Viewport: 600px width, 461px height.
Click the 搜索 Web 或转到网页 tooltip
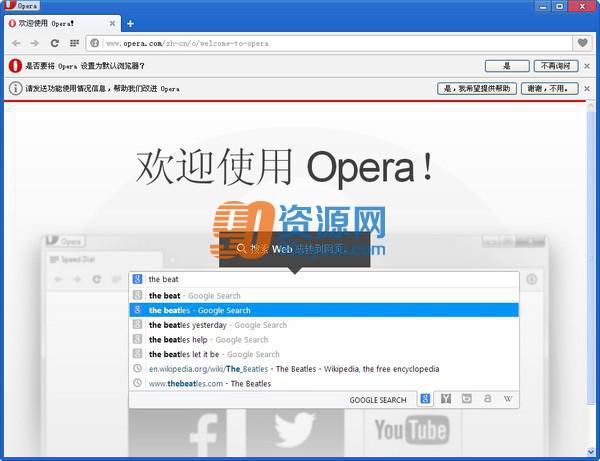[294, 249]
